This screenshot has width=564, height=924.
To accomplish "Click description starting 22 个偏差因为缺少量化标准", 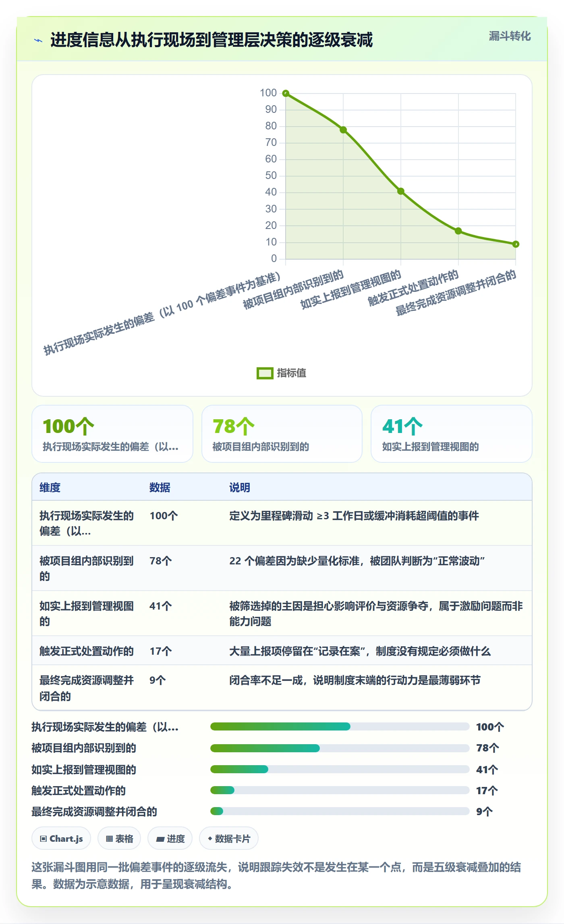I will (x=357, y=561).
